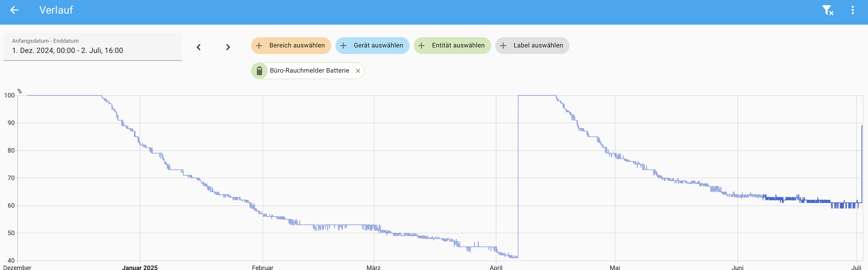Click plus icon on Label auswählen
The height and width of the screenshot is (270, 868).
[503, 46]
